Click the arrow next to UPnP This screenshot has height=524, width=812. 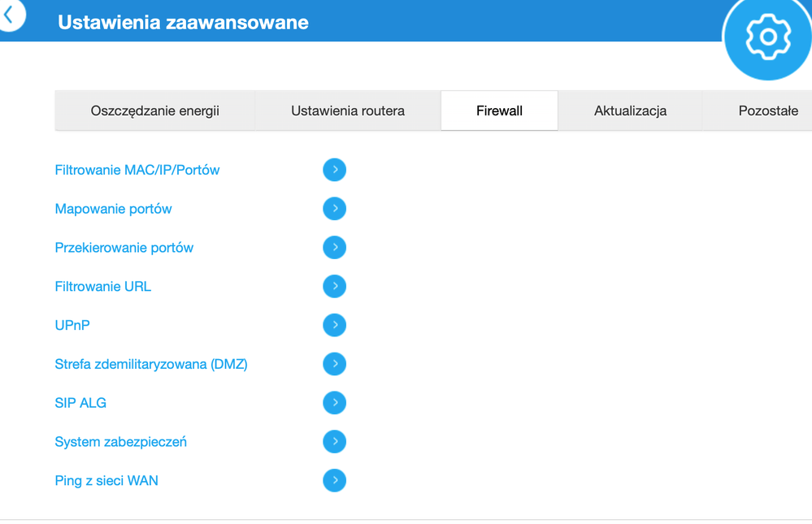[334, 325]
